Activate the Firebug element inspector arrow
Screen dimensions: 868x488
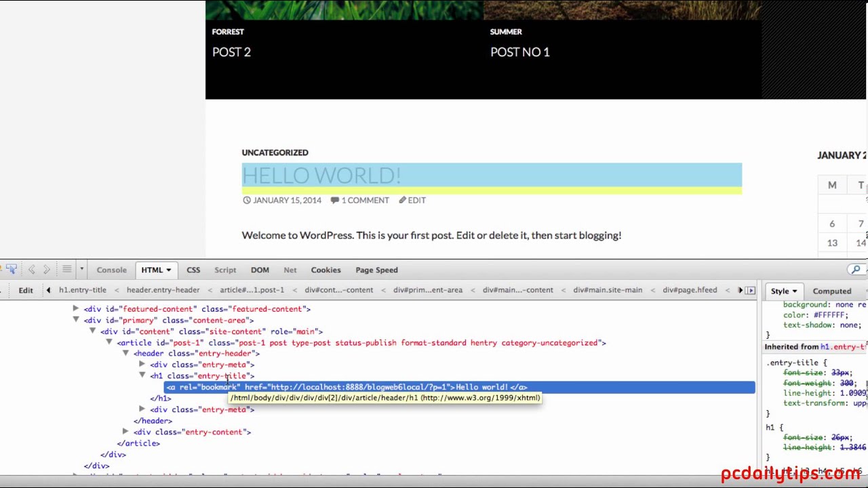coord(11,270)
